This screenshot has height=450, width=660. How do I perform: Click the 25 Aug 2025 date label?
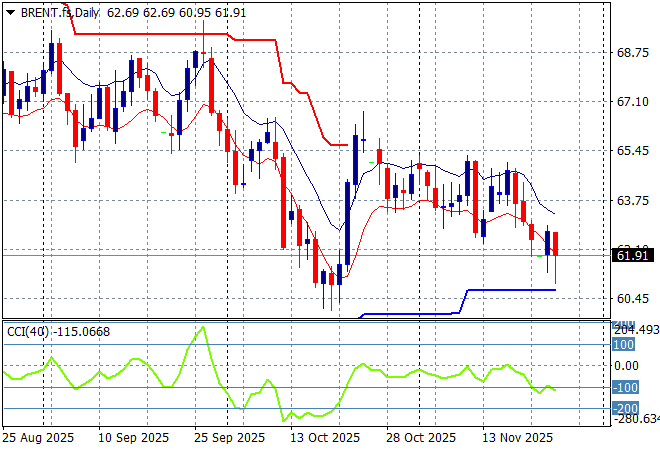coord(38,438)
